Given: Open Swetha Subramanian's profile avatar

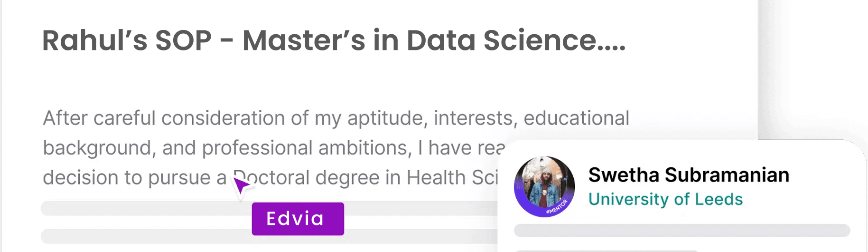Looking at the screenshot, I should [x=544, y=186].
